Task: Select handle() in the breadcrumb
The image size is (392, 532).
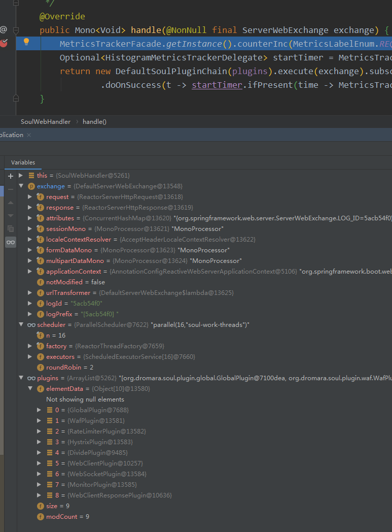Action: [94, 122]
